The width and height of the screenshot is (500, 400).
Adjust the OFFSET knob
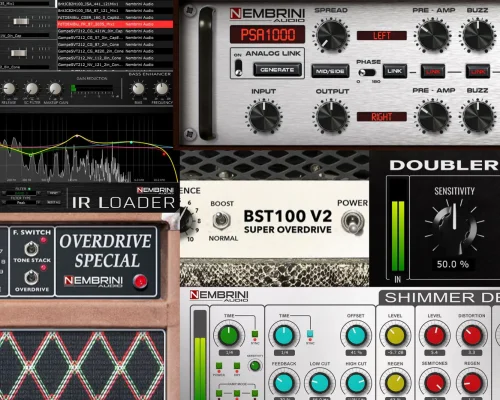click(x=356, y=336)
